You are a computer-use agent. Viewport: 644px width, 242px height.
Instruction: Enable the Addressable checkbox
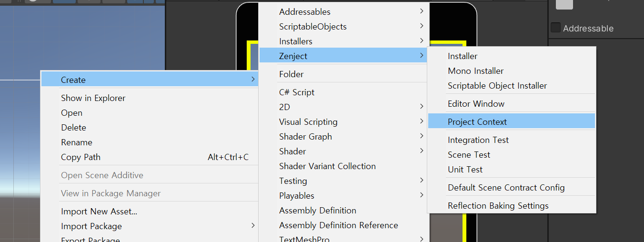click(x=555, y=28)
